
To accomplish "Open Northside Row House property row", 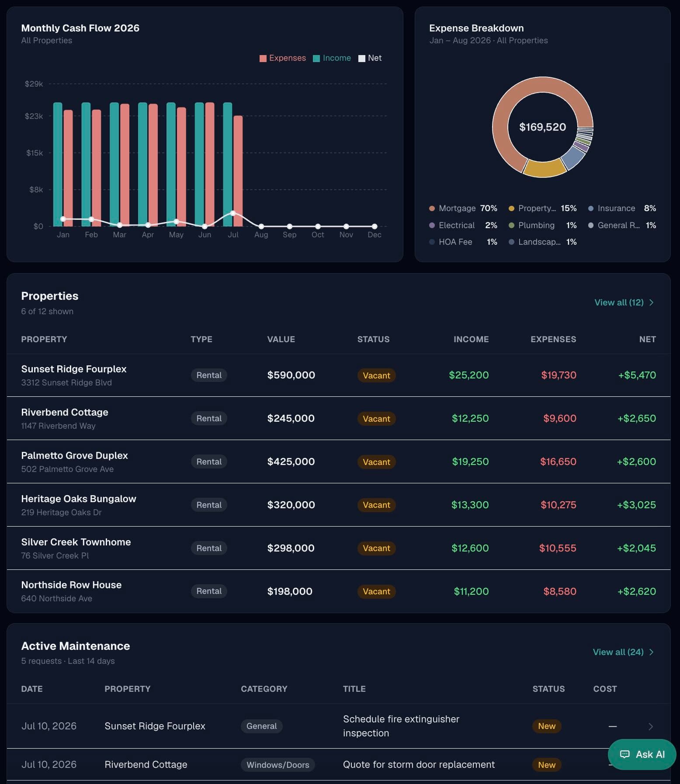I will click(339, 591).
